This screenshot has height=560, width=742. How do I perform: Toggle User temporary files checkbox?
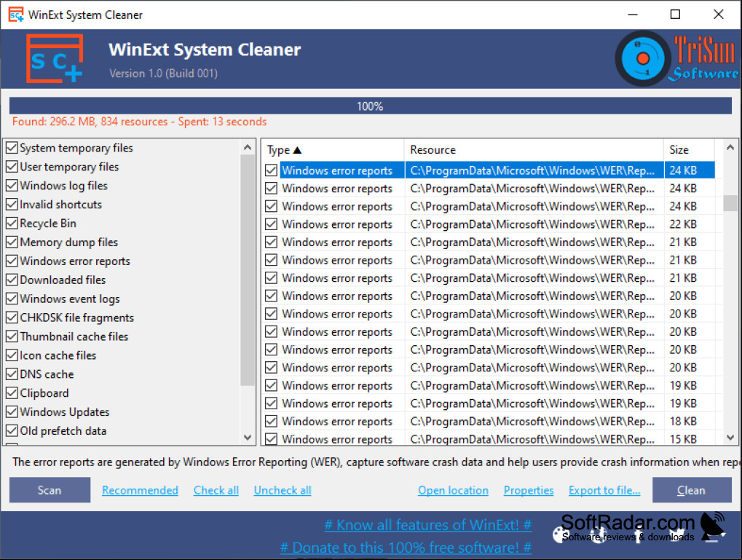tap(12, 167)
